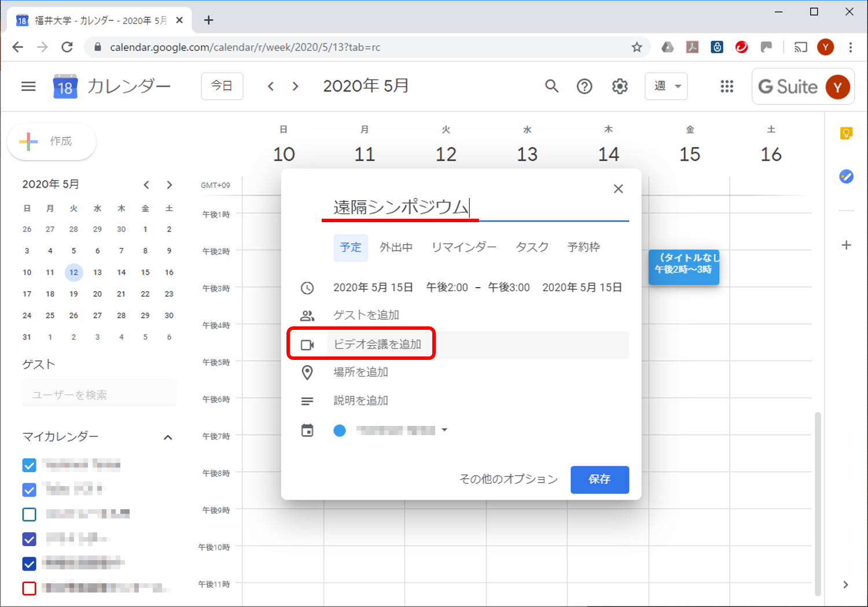The width and height of the screenshot is (868, 607).
Task: Collapse the マイカレンダー section
Action: click(168, 437)
